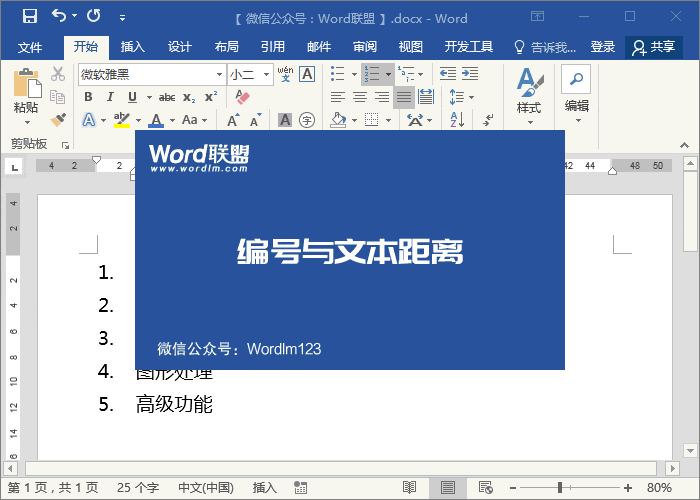Toggle Italic formatting
700x500 pixels.
(110, 97)
